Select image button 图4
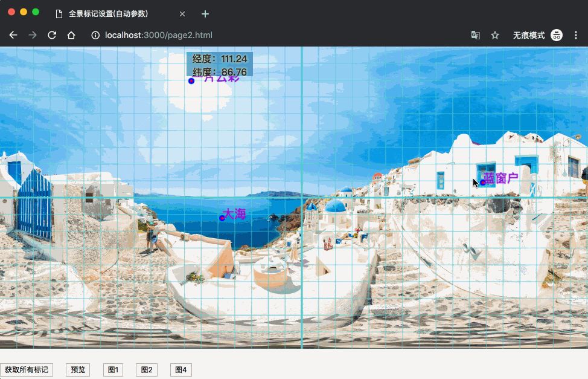 pos(180,369)
